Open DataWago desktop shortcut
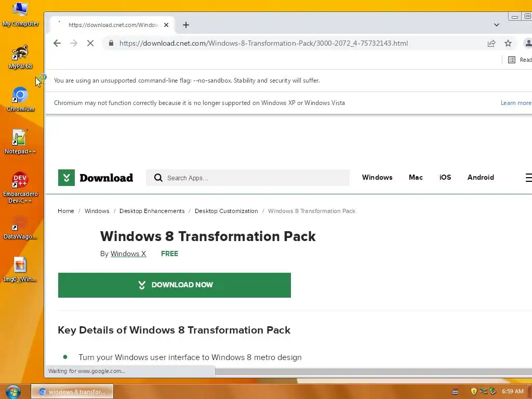 (20, 228)
